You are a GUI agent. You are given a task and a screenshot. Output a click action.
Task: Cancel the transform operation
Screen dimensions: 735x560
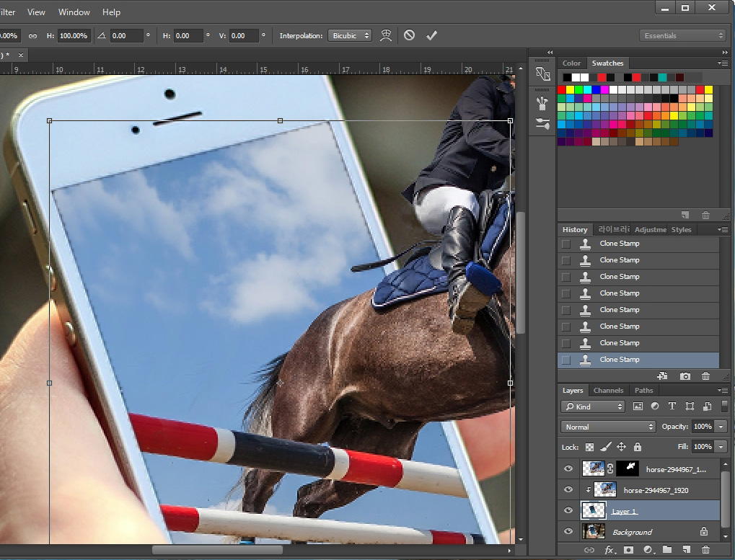point(408,35)
